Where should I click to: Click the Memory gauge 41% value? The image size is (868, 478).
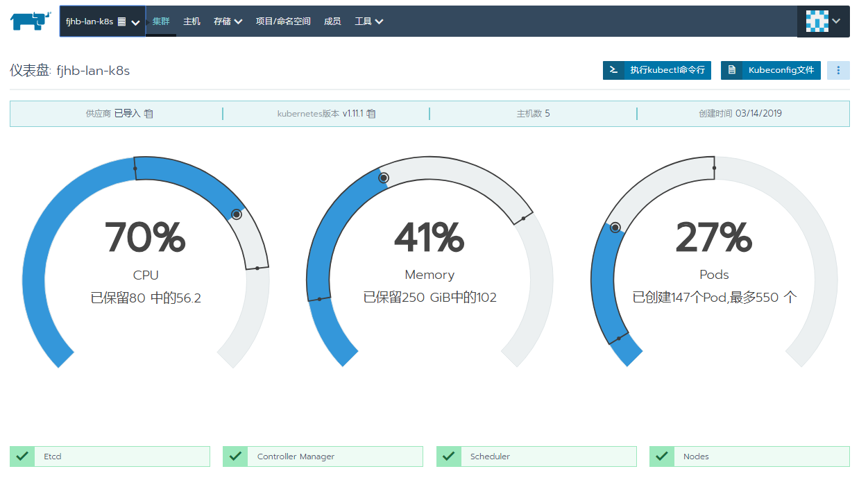point(429,238)
